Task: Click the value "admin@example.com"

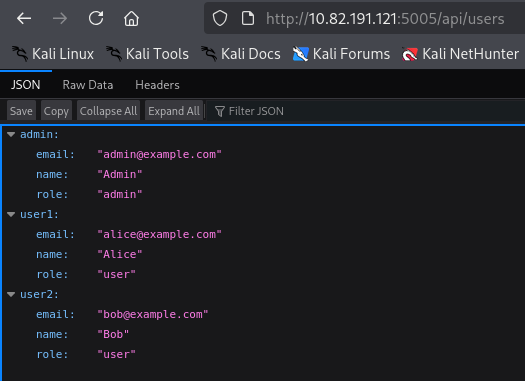Action: 159,154
